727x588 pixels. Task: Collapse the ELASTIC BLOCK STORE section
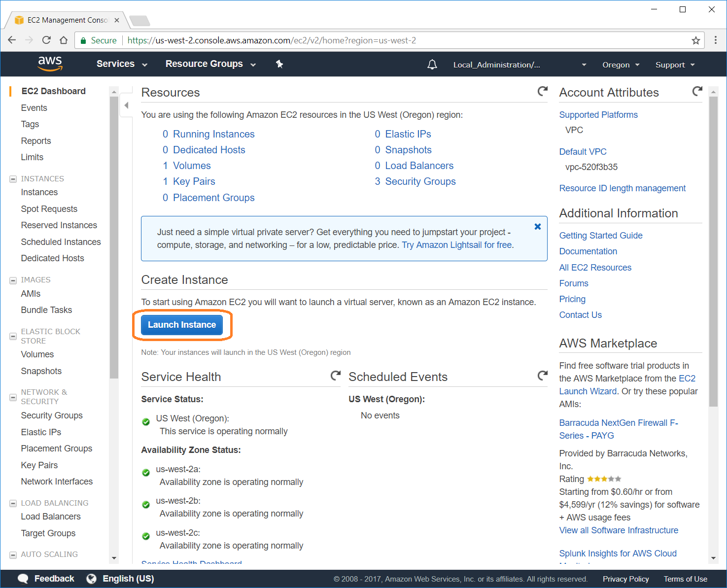pyautogui.click(x=13, y=337)
